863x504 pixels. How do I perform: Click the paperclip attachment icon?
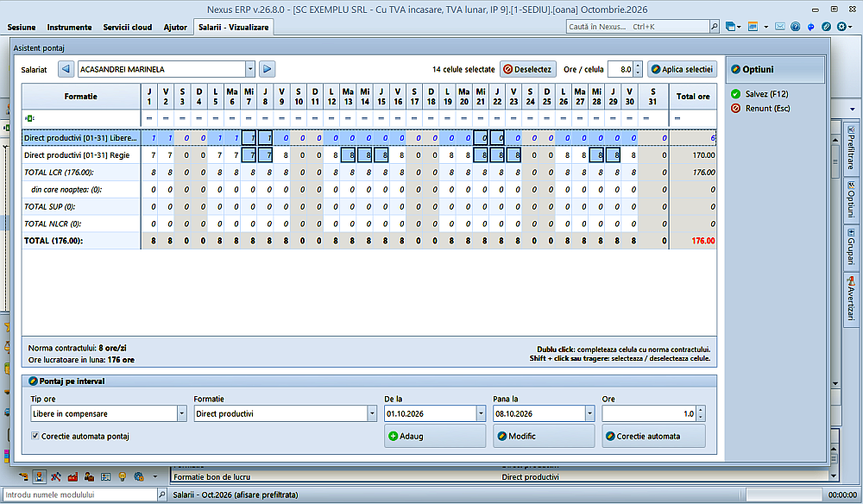826,27
